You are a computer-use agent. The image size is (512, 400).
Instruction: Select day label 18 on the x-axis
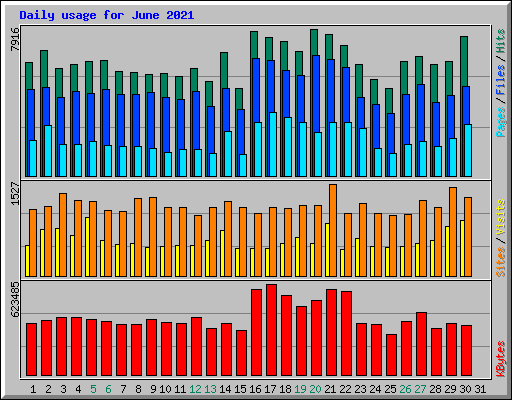tap(285, 389)
